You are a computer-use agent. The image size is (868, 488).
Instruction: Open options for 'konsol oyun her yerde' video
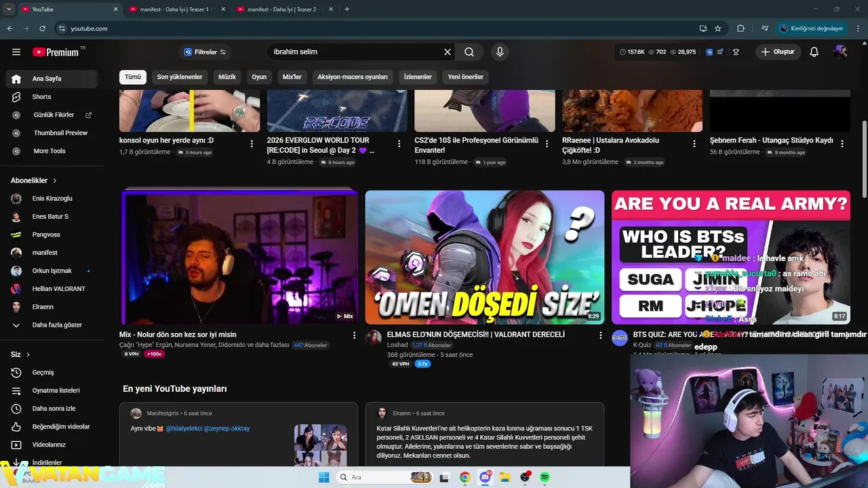[252, 144]
